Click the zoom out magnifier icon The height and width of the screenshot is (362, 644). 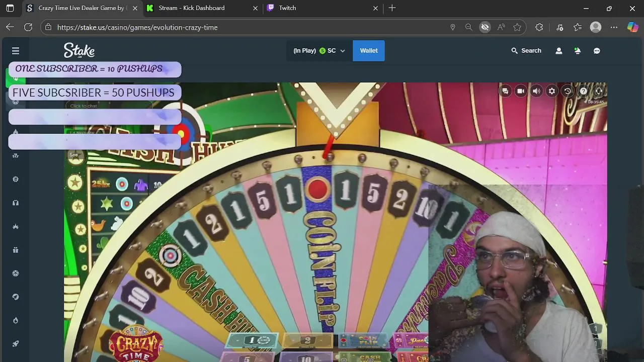click(x=469, y=27)
